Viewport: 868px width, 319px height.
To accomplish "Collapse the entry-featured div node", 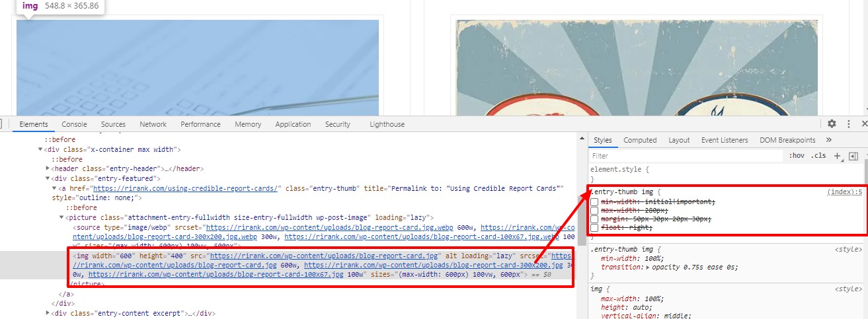I will click(48, 178).
